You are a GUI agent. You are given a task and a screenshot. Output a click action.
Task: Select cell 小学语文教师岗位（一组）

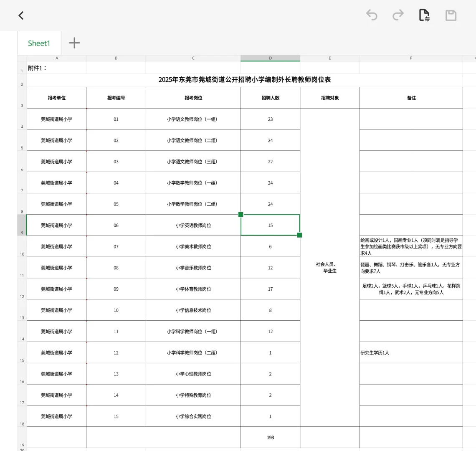(193, 119)
